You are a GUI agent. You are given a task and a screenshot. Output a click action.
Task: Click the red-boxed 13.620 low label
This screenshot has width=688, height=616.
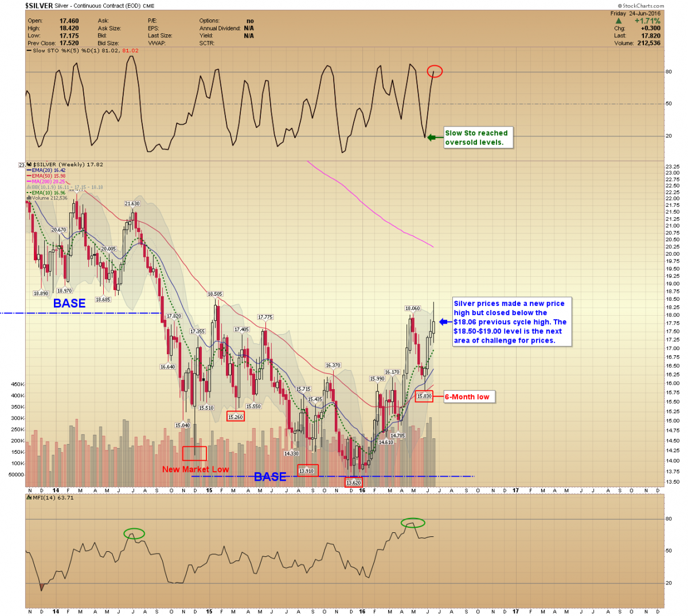(354, 482)
